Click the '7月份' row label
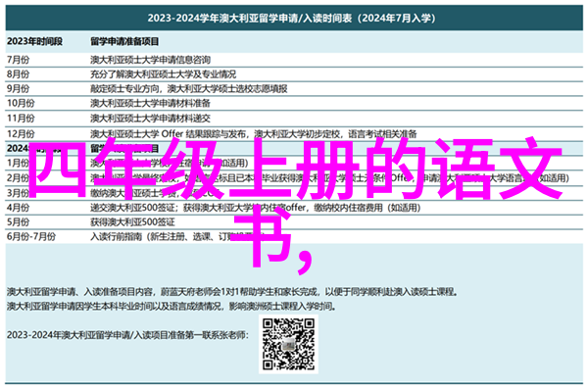Screen dimensions: 588x389 18,60
